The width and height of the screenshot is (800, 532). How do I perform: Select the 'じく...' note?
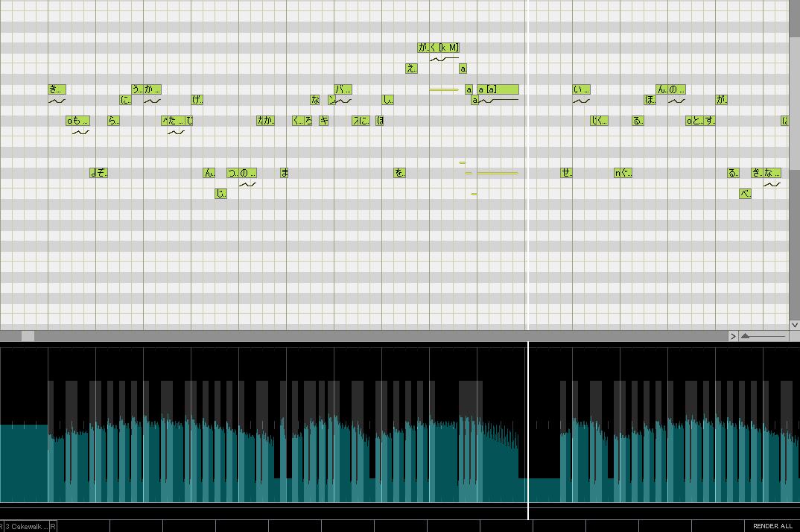tap(599, 121)
